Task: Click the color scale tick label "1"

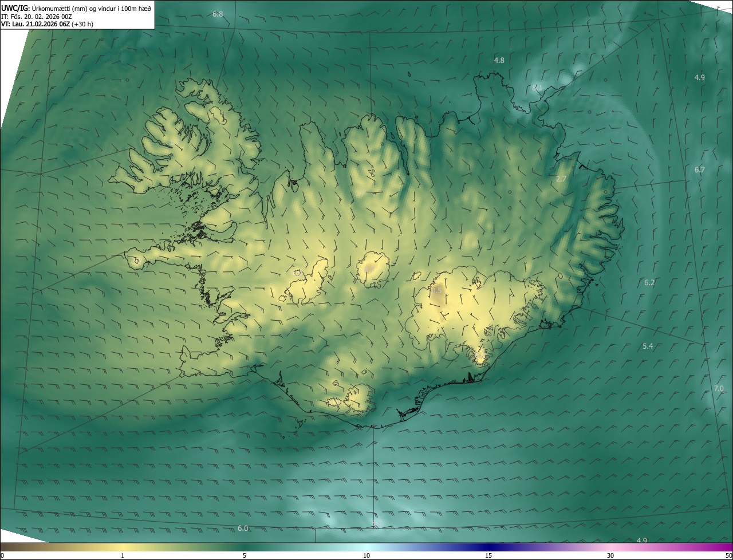Action: [123, 555]
